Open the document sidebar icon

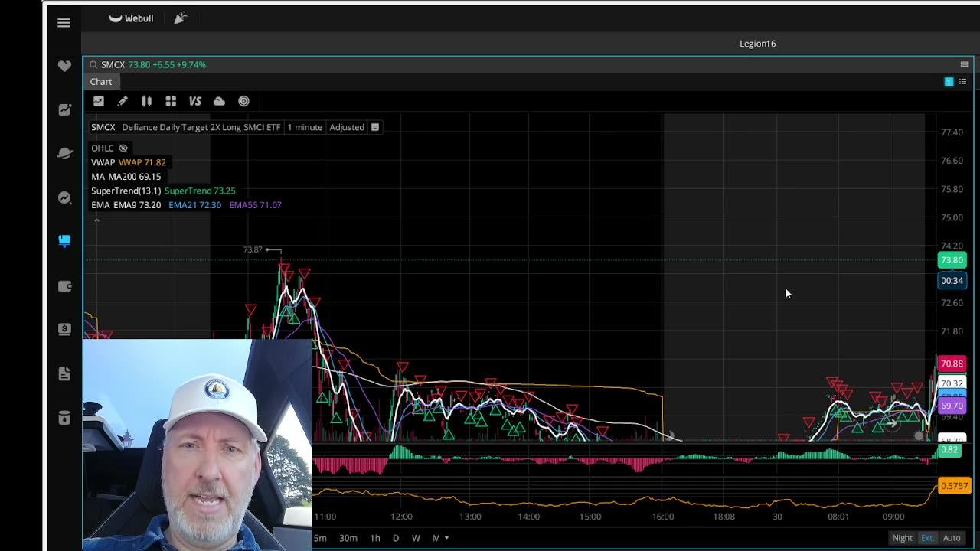tap(64, 373)
